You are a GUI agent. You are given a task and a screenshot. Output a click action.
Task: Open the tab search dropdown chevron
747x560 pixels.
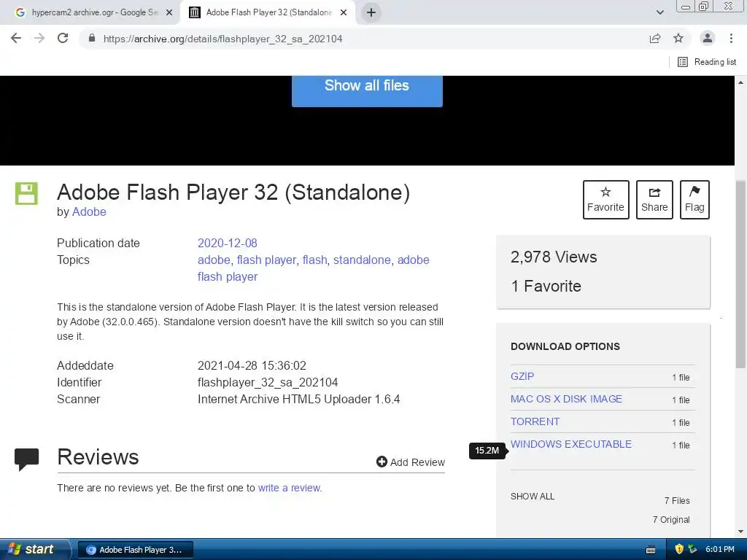pyautogui.click(x=659, y=12)
